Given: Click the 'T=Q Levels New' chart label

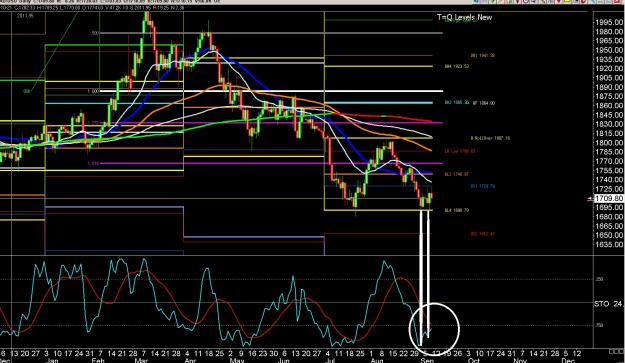Looking at the screenshot, I should 464,17.
